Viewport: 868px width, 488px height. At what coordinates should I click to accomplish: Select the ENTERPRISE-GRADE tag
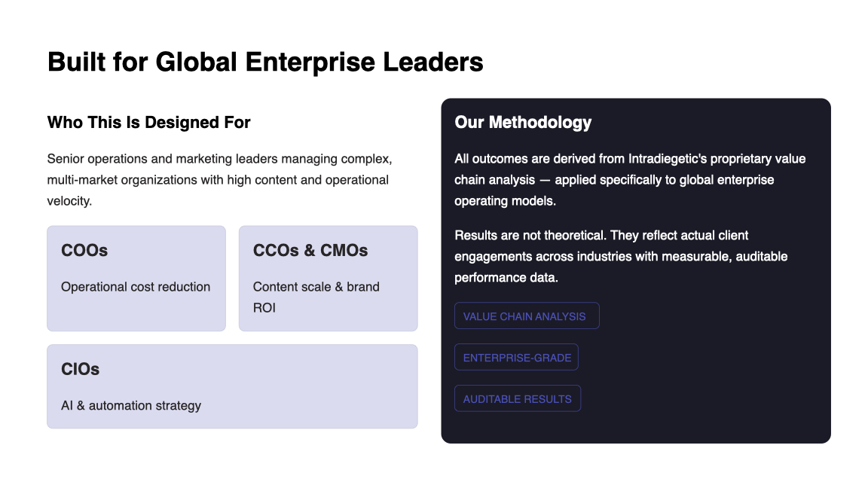(x=516, y=358)
